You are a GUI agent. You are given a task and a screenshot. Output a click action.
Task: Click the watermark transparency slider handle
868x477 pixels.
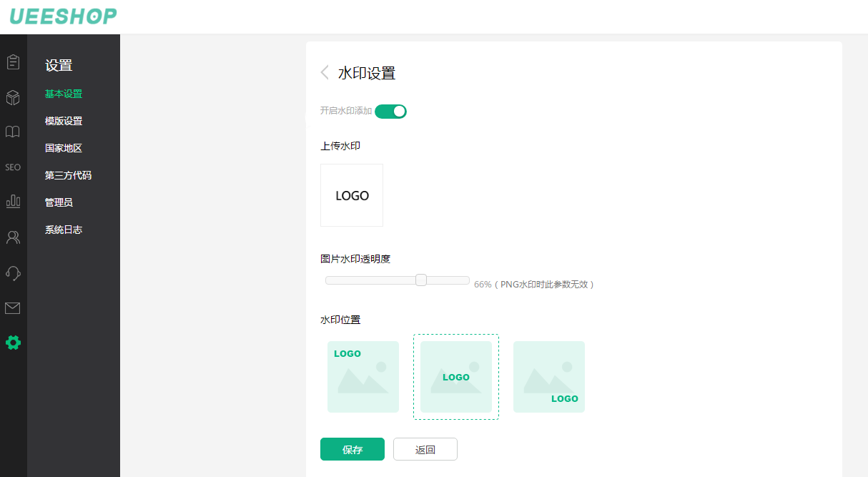point(421,280)
